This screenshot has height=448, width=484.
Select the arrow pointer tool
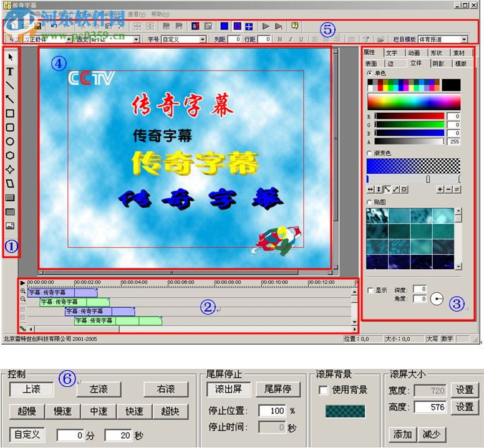pyautogui.click(x=11, y=57)
